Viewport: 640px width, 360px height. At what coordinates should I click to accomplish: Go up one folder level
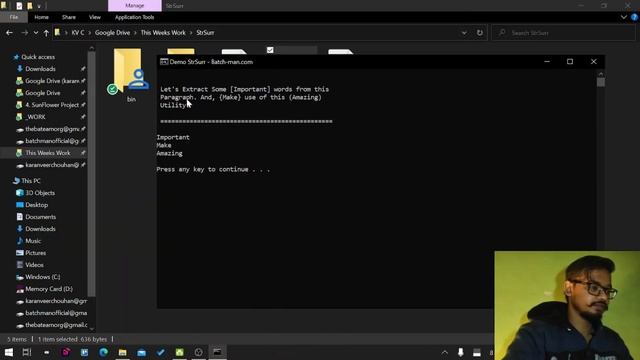click(46, 33)
